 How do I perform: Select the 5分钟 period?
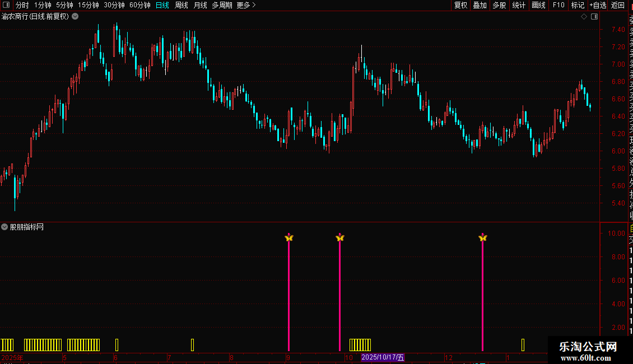64,5
